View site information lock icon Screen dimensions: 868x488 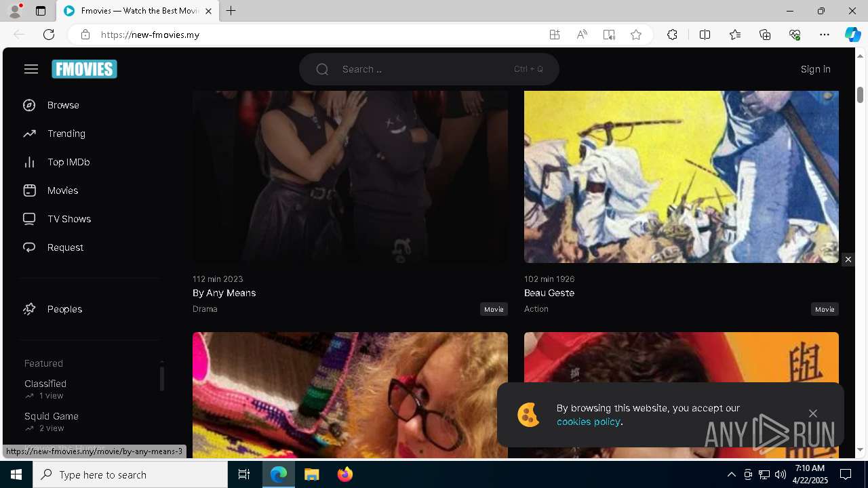coord(85,35)
